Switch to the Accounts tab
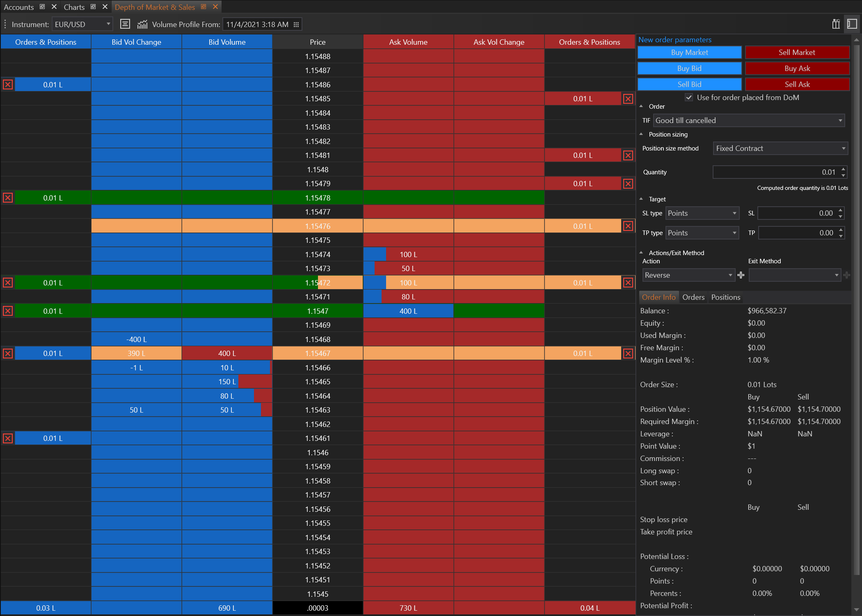 tap(19, 7)
